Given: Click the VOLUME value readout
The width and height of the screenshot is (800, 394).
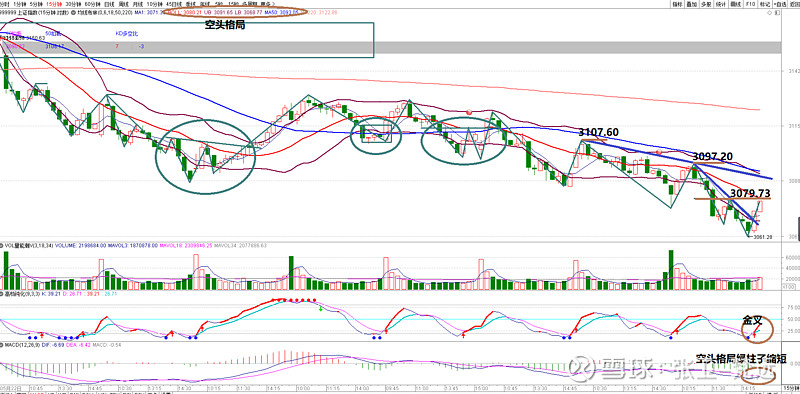Looking at the screenshot, I should click(x=81, y=245).
